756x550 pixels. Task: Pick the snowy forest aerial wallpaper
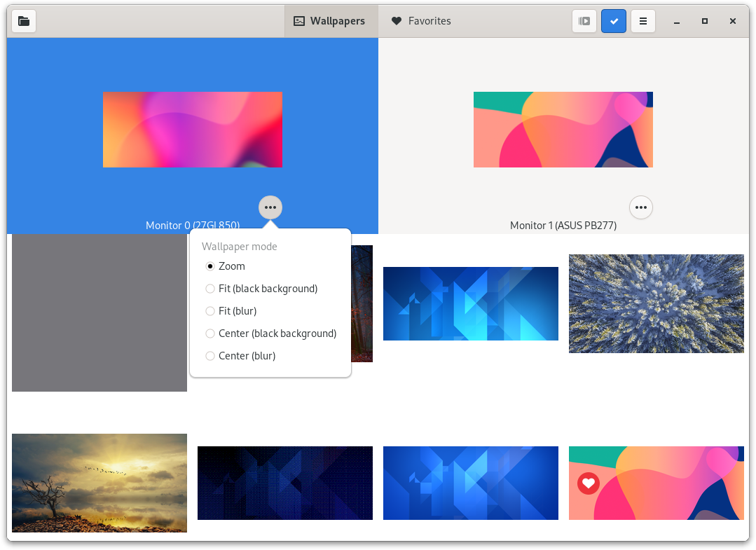coord(656,303)
